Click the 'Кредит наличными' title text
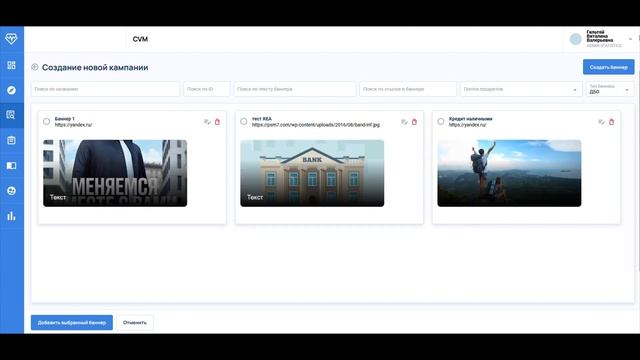The width and height of the screenshot is (640, 360). [471, 119]
